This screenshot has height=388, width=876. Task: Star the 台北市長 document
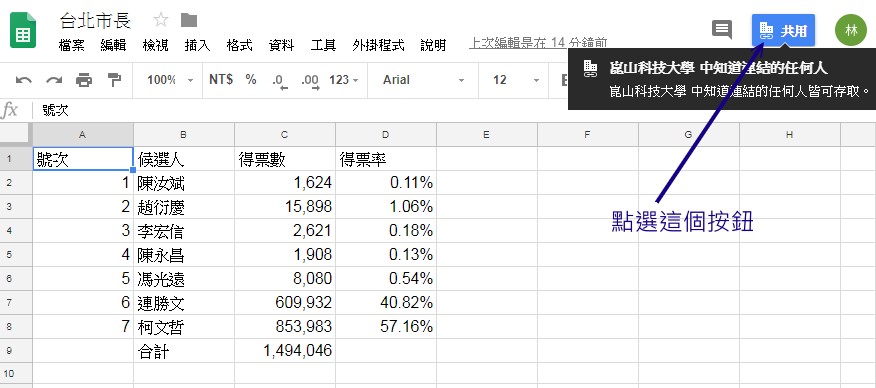pos(161,21)
